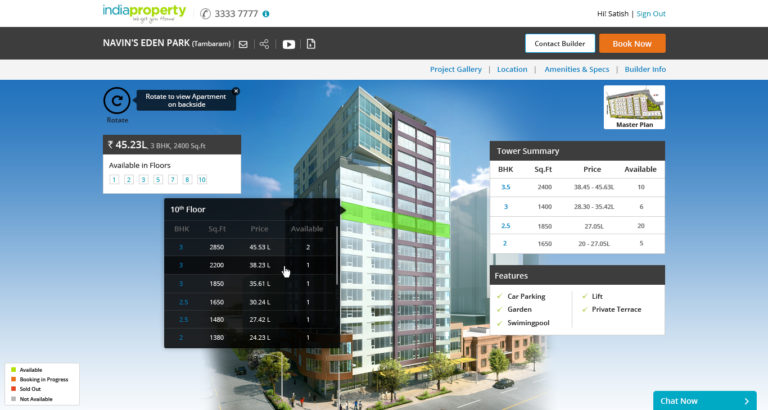Click the Features panel heading

[x=511, y=276]
